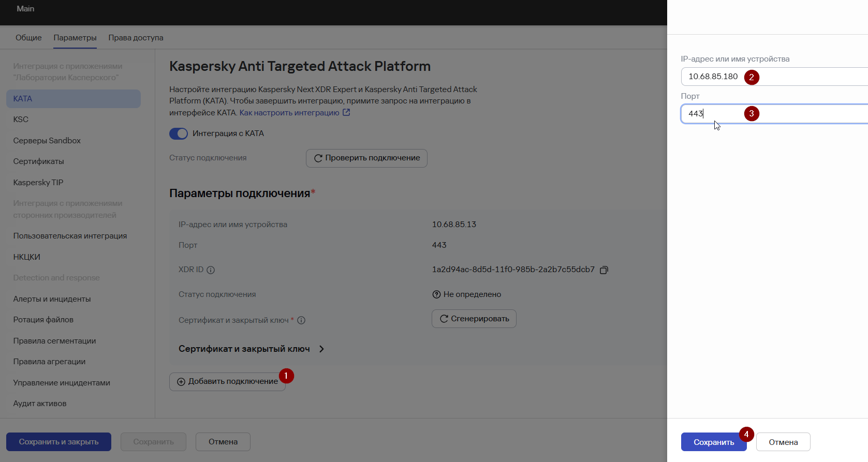
Task: Click the Main title in header
Action: pos(25,9)
